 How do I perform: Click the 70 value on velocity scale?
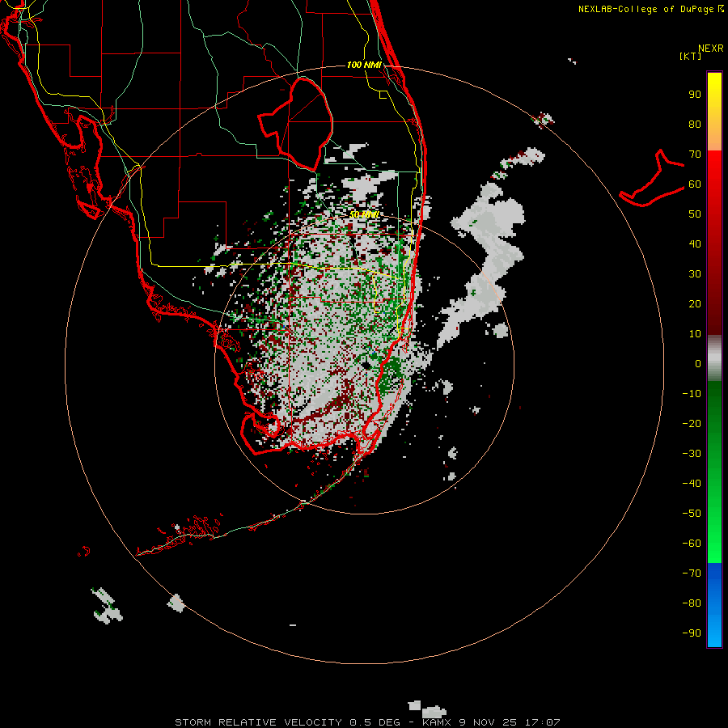[695, 154]
